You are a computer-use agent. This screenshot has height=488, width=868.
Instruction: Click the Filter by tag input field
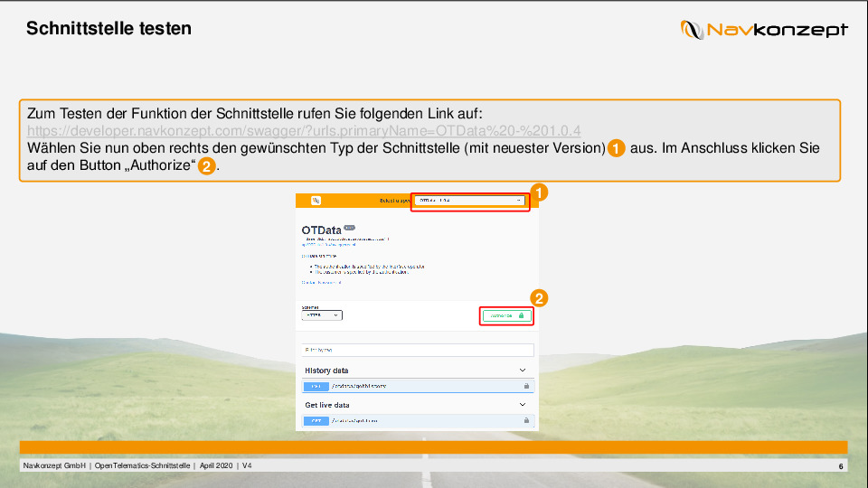pos(418,350)
